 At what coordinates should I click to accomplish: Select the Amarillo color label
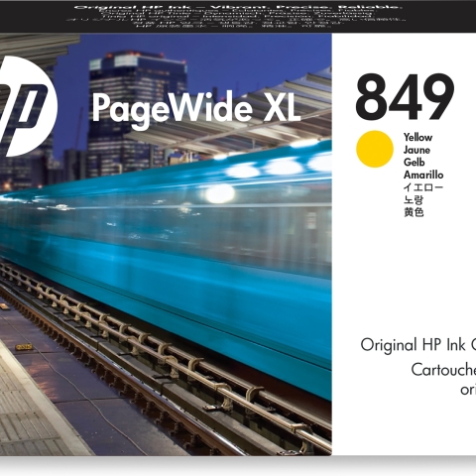click(423, 175)
